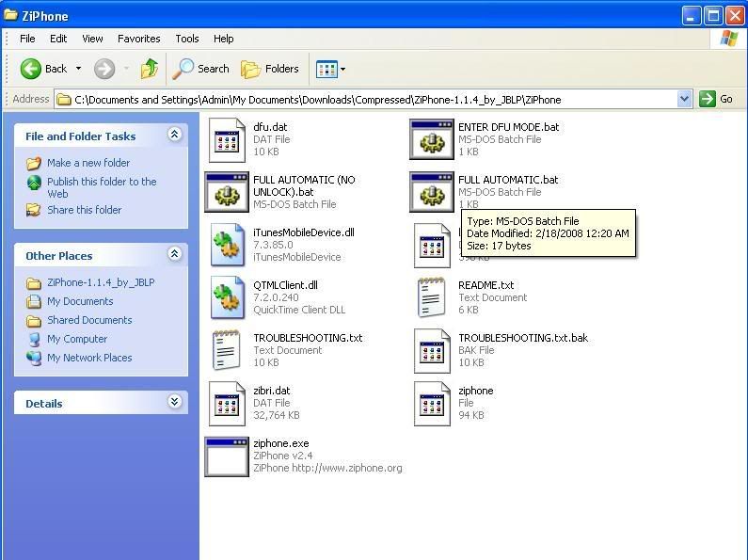The image size is (748, 560).
Task: Open the Tools menu
Action: click(x=187, y=39)
